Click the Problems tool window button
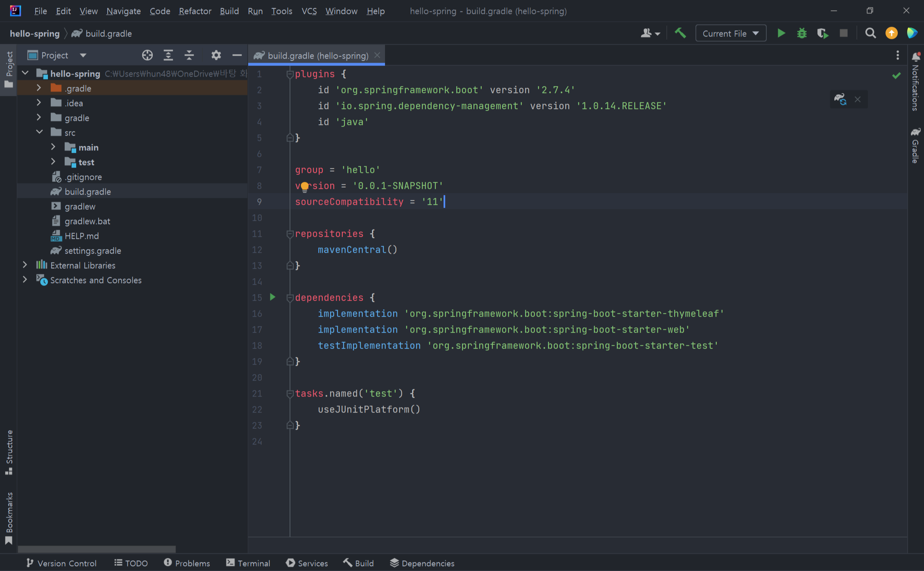This screenshot has height=571, width=924. 187,563
